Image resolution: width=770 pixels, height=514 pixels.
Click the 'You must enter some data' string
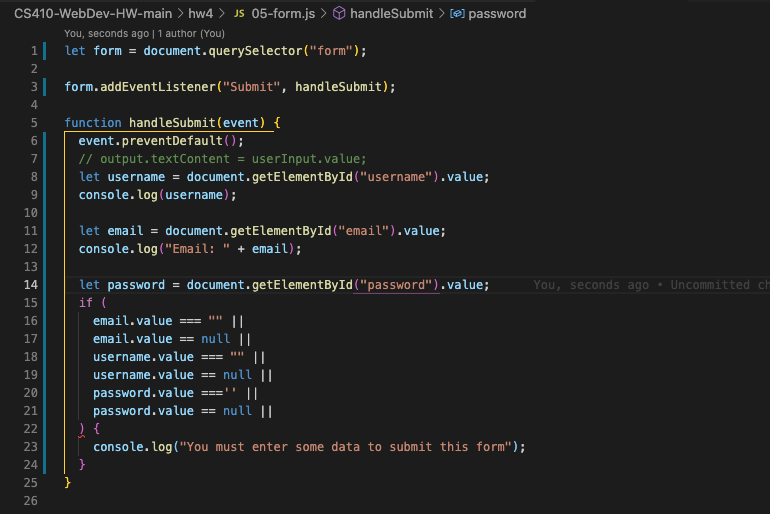click(345, 447)
